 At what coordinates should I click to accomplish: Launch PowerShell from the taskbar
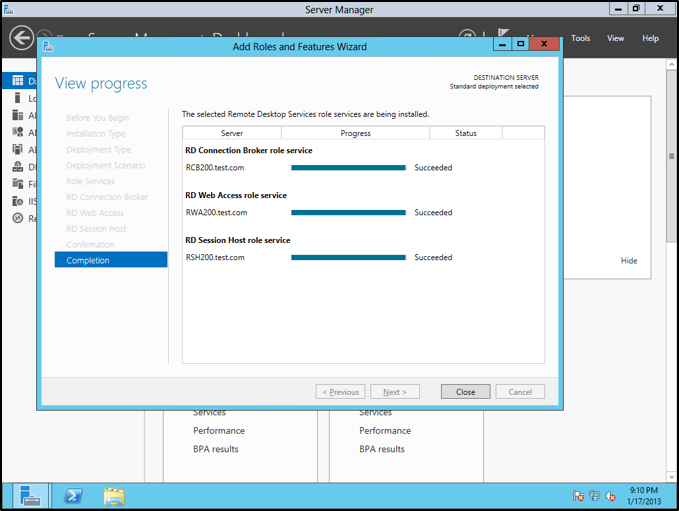[73, 496]
